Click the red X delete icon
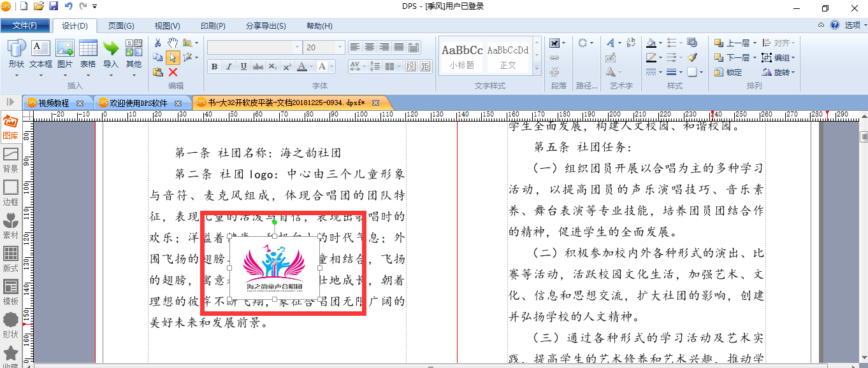Screen dimensions: 868x368 [x=173, y=72]
